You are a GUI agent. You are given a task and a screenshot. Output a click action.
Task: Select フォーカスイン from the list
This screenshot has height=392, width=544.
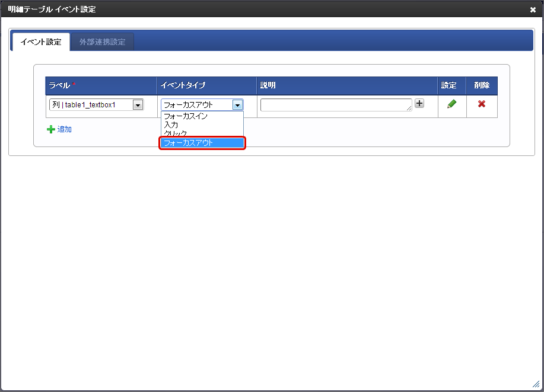pyautogui.click(x=202, y=116)
